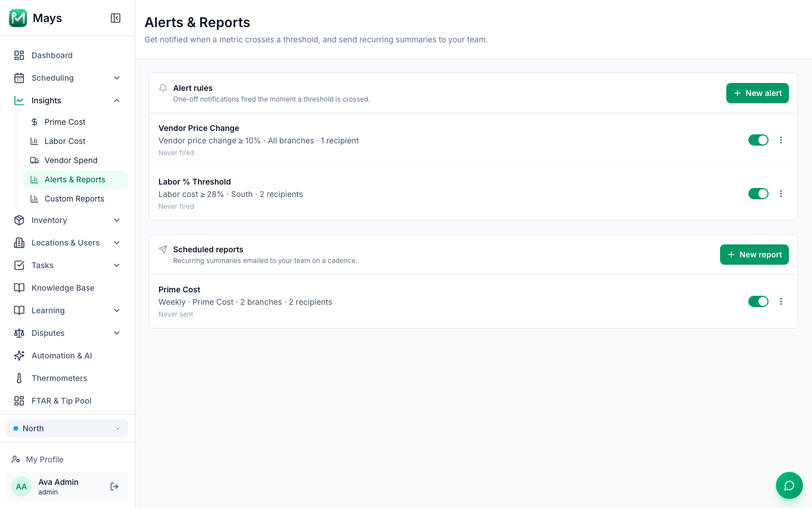Open Vendor Spend under Insights

76,160
